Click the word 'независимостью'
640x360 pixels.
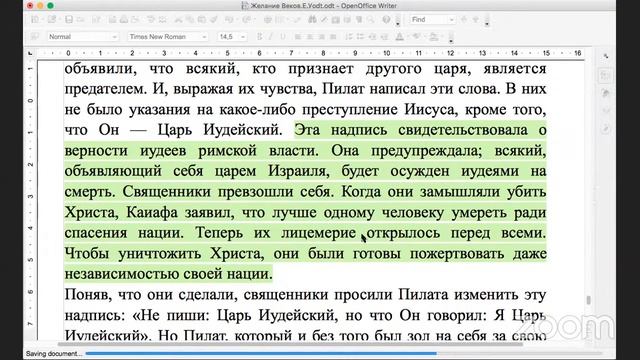point(122,274)
